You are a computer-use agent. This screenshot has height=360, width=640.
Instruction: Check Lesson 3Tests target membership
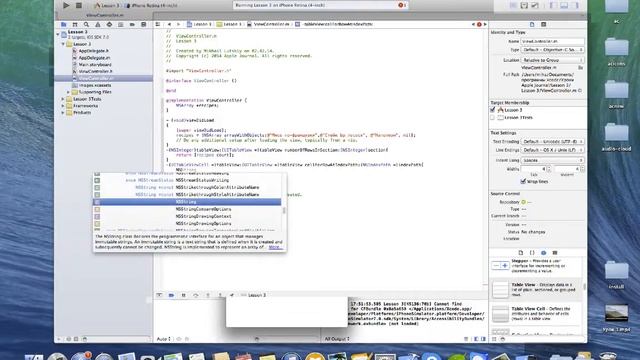click(492, 118)
